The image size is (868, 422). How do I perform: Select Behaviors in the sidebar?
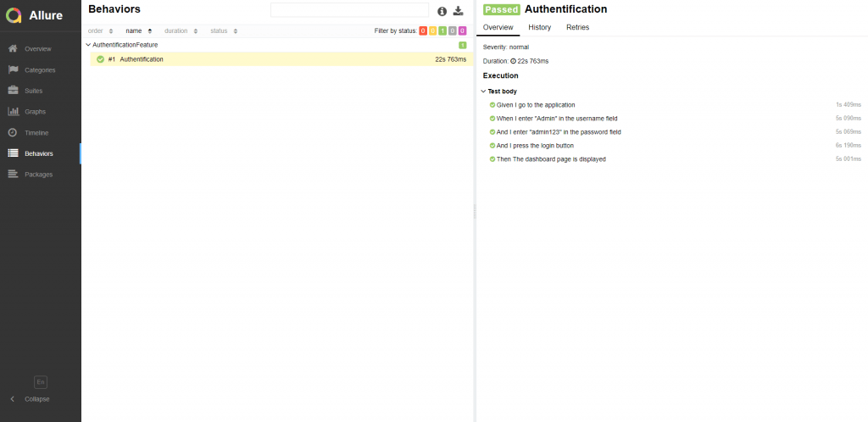pos(41,153)
